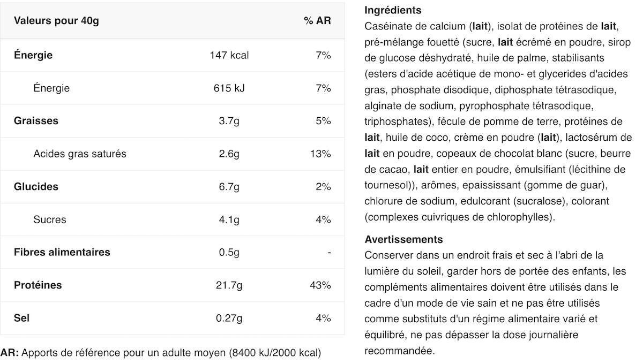
Task: Select the "Glucides" row label
Action: [36, 187]
